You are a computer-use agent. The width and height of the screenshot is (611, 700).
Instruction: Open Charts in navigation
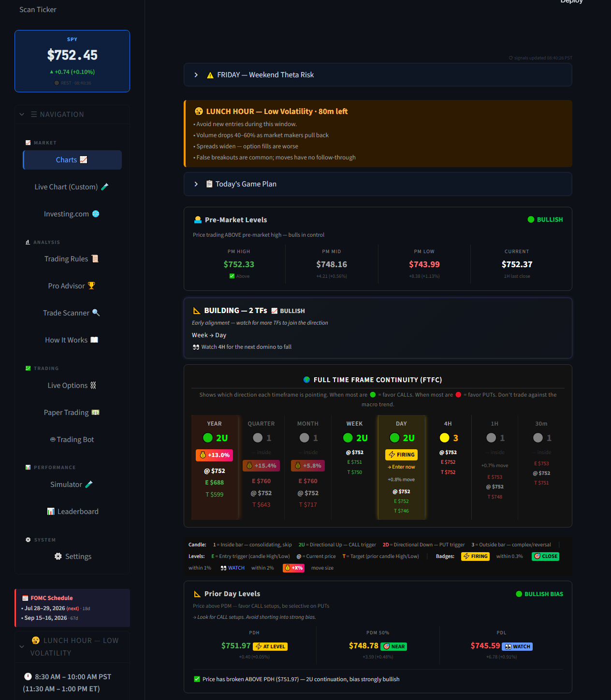(x=72, y=160)
